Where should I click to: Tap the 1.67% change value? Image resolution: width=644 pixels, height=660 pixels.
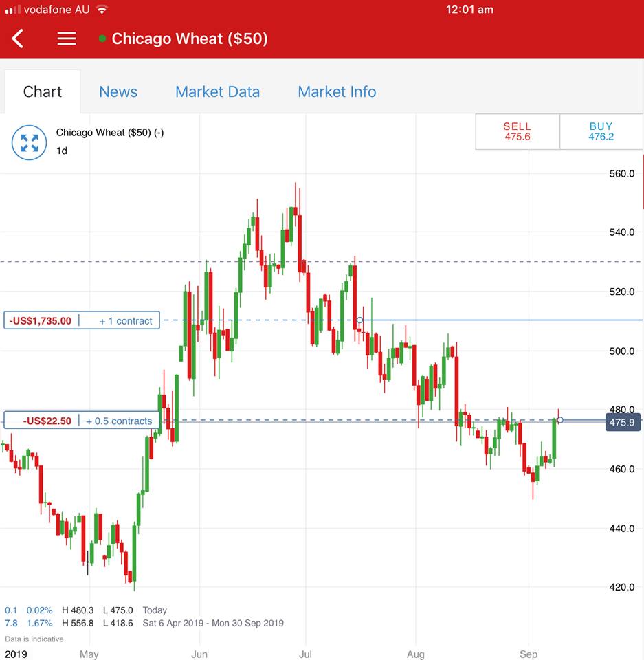point(40,623)
